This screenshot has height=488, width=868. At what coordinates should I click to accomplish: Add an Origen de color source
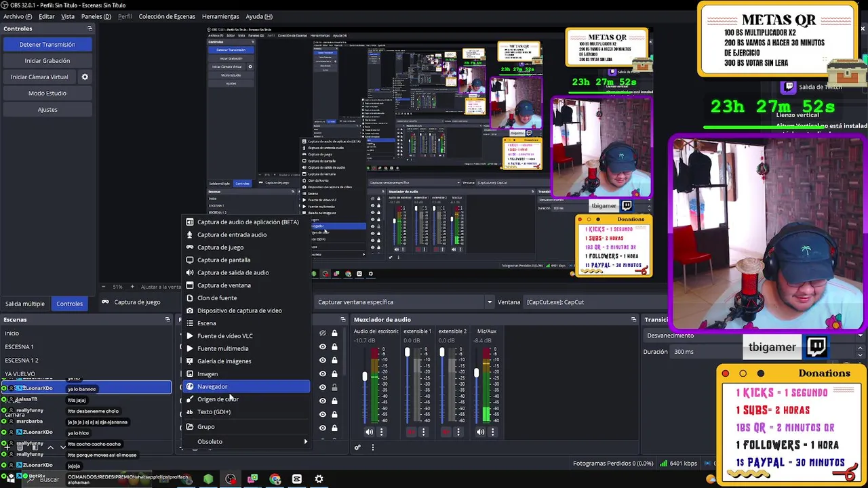point(246,399)
